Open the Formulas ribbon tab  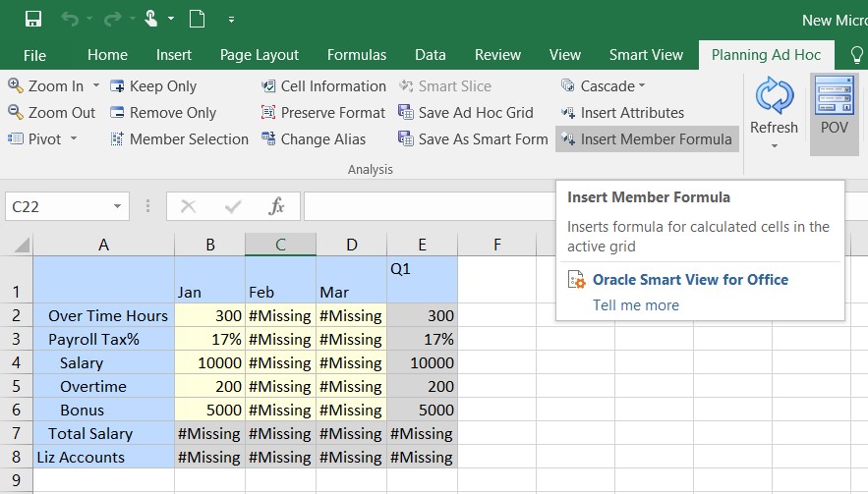pos(357,55)
